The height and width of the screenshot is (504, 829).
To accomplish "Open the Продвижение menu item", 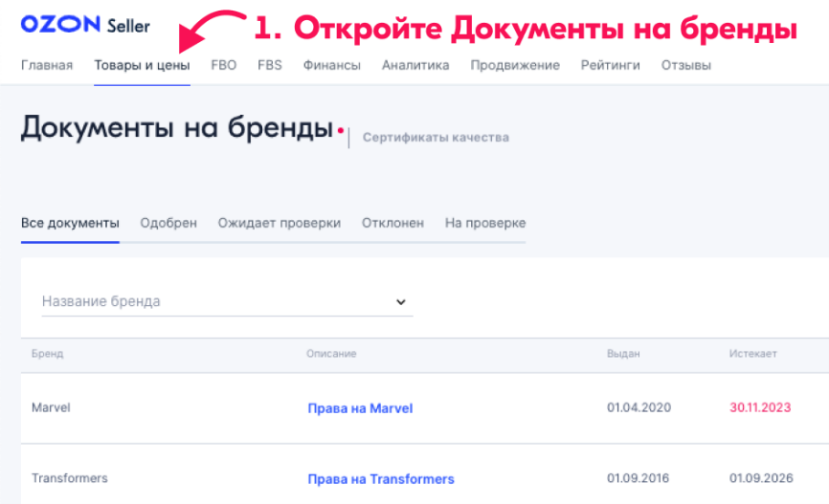I will [515, 66].
